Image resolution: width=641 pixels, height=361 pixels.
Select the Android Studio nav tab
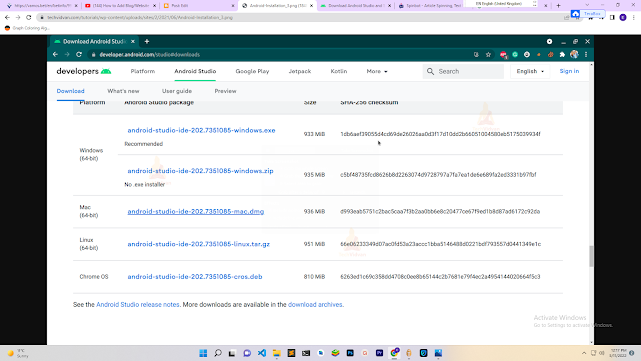tap(195, 71)
